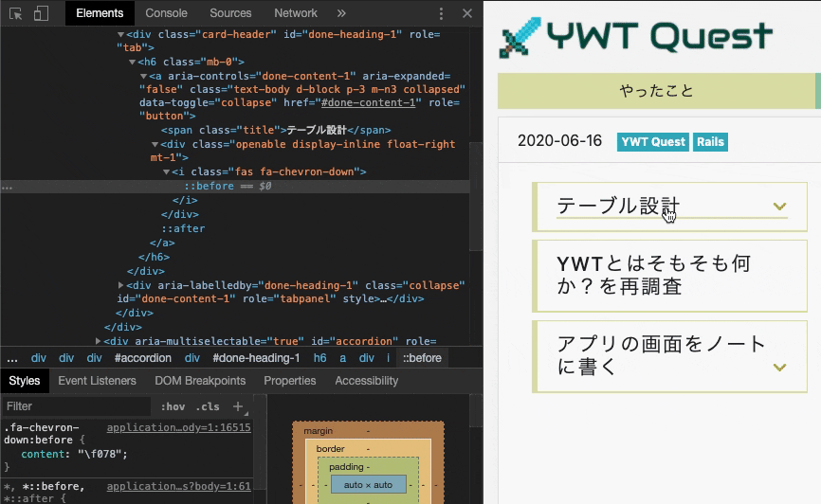The image size is (821, 504).
Task: Collapse the h6 mb-0 node
Action: (x=132, y=62)
